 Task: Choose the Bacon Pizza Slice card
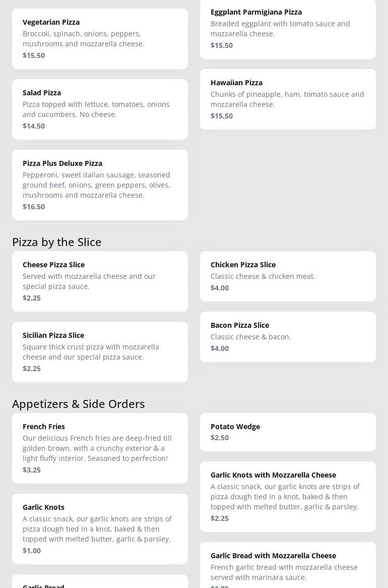[288, 336]
